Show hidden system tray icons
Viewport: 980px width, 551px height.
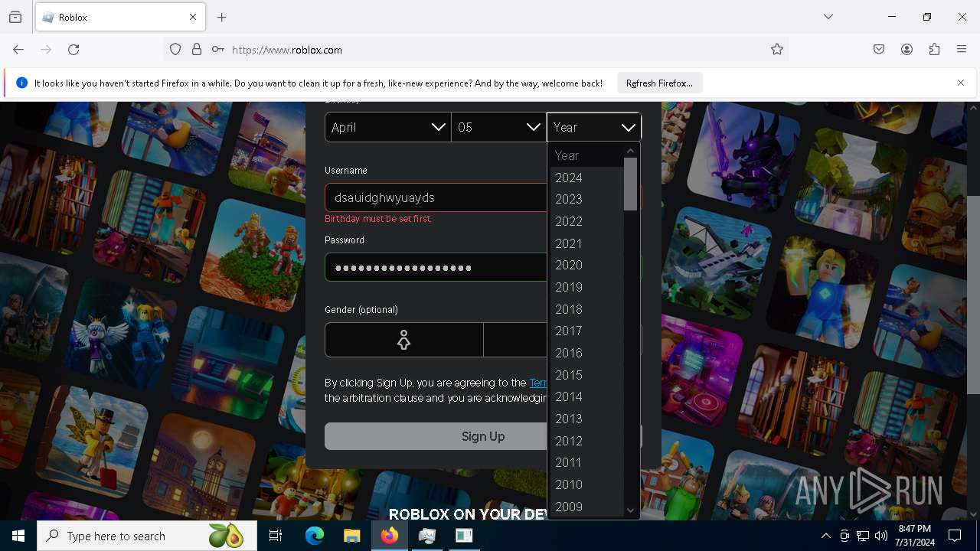(x=825, y=536)
